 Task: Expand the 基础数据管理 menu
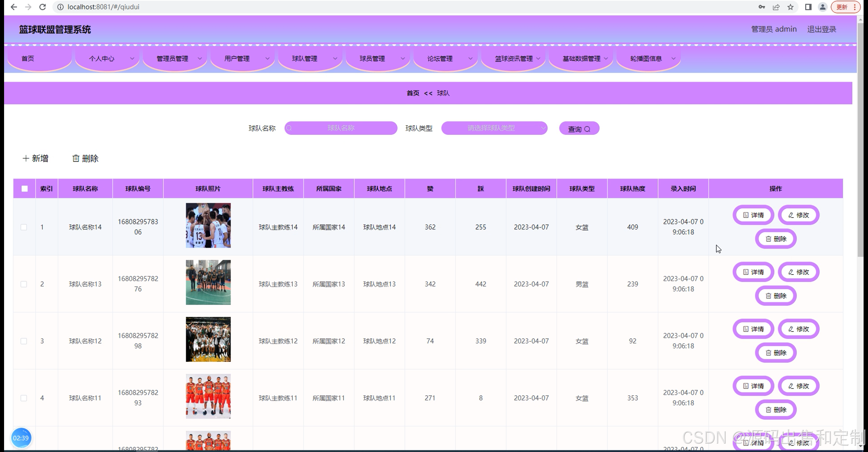pos(581,59)
